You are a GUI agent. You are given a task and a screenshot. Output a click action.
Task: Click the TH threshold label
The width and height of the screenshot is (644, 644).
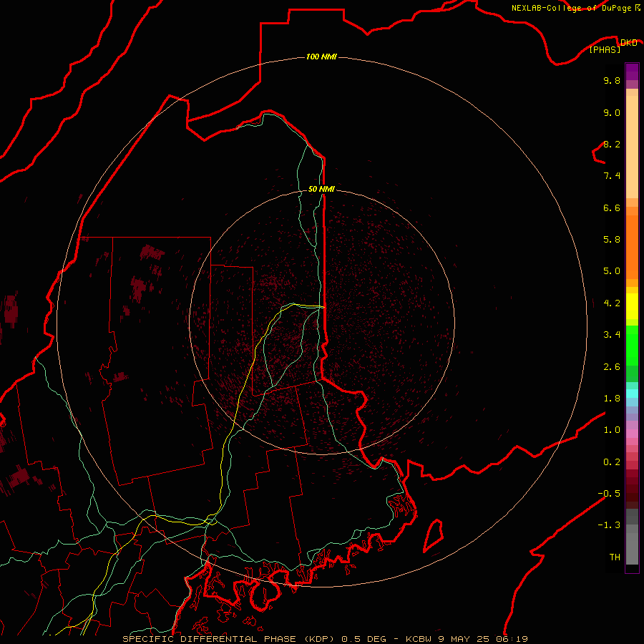pos(615,557)
